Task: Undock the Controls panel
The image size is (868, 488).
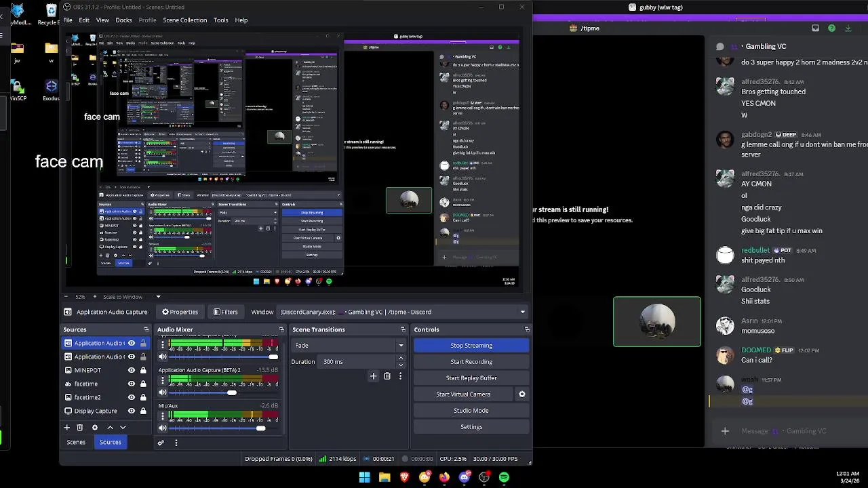Action: (x=527, y=329)
